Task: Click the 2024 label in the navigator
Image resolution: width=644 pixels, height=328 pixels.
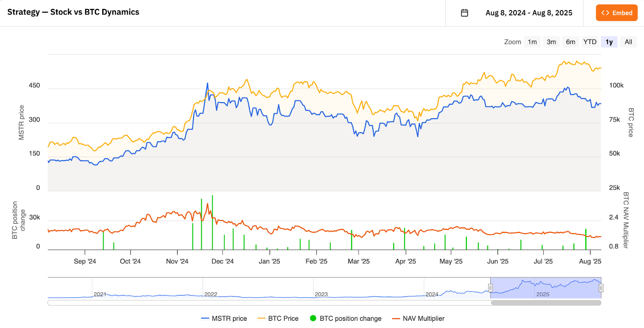Action: 432,294
